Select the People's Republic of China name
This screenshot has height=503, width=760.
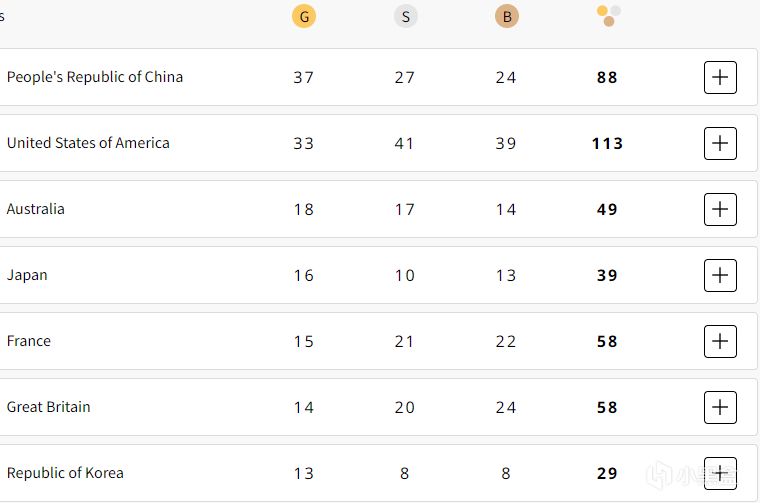click(x=95, y=77)
